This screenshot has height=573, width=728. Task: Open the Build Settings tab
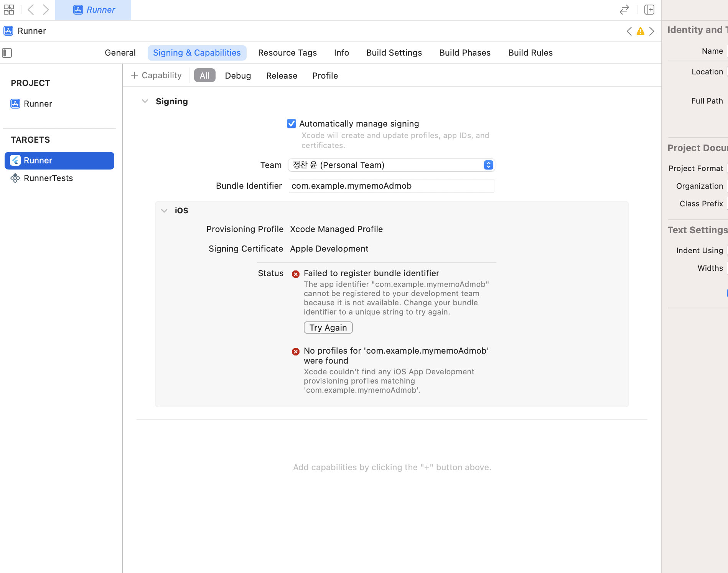pyautogui.click(x=394, y=53)
